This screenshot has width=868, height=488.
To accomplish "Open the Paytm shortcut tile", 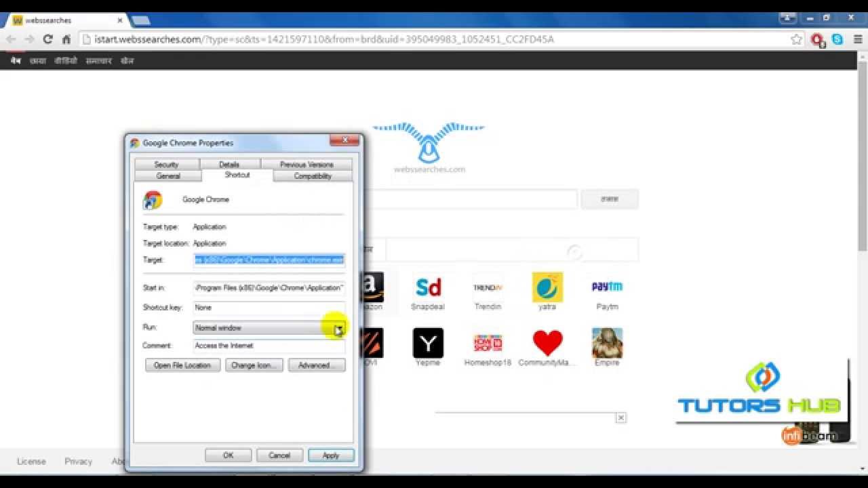I will (x=607, y=291).
